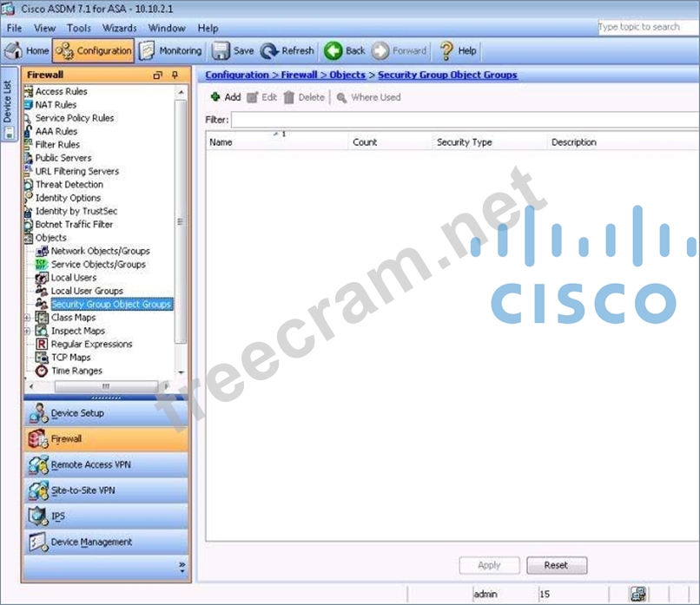700x605 pixels.
Task: Click the Add plus icon
Action: [215, 97]
